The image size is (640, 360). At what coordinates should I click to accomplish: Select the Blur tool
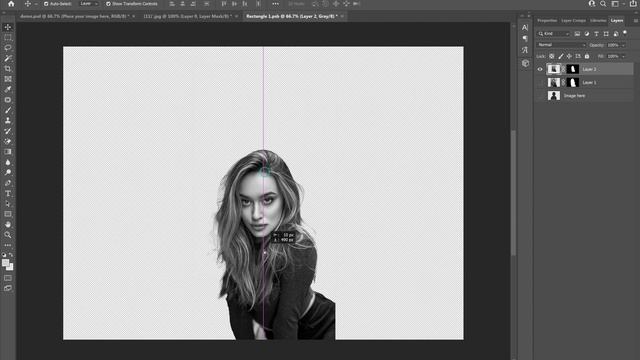click(x=8, y=162)
